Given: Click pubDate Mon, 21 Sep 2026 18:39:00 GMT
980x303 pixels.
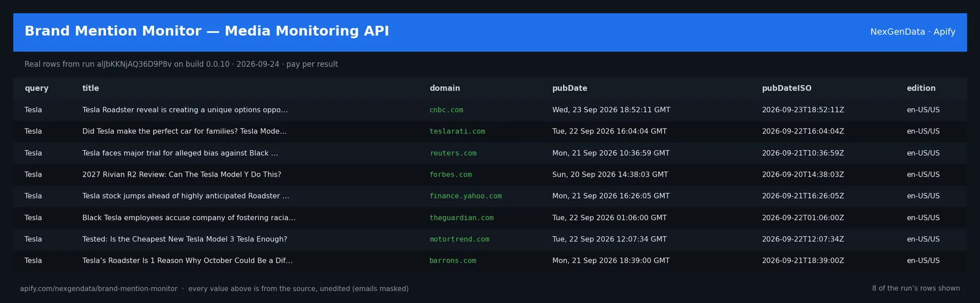Looking at the screenshot, I should 611,260.
